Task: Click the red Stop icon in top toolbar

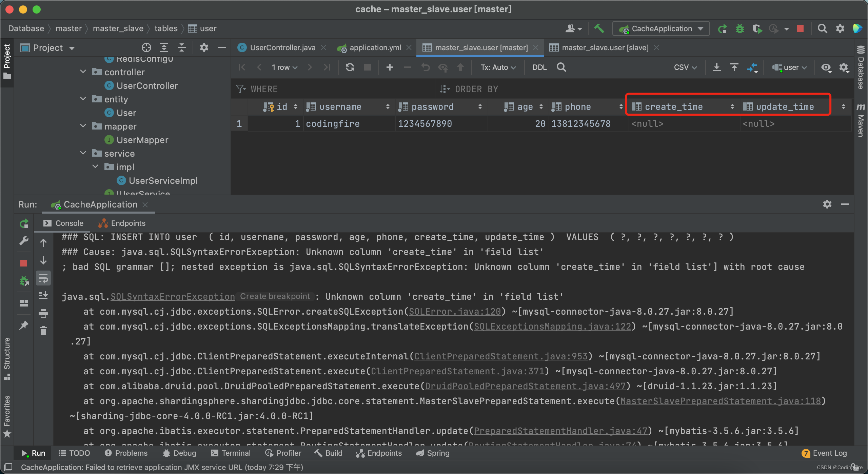Action: 800,28
